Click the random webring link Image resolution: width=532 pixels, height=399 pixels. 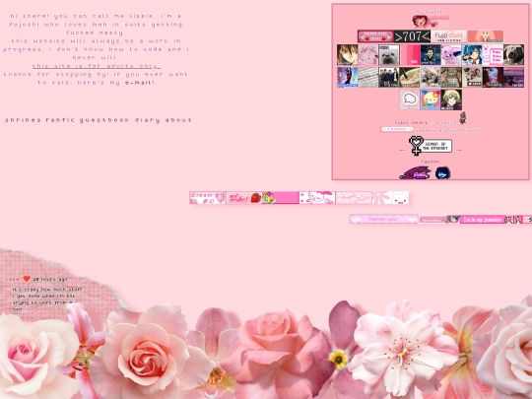pos(430,162)
